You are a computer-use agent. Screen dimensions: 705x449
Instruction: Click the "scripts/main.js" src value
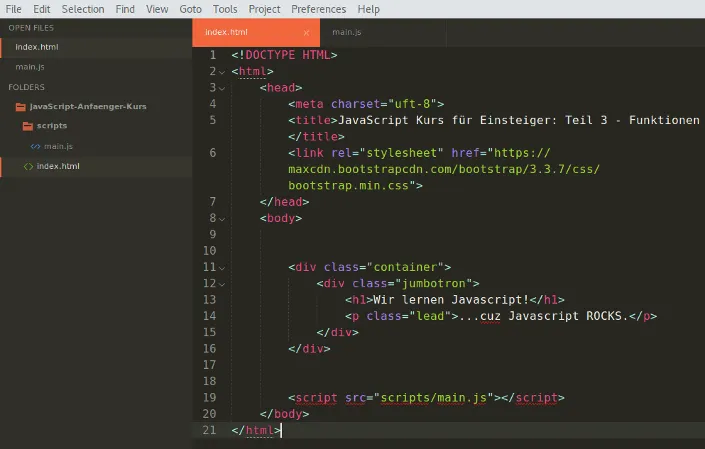pos(433,398)
